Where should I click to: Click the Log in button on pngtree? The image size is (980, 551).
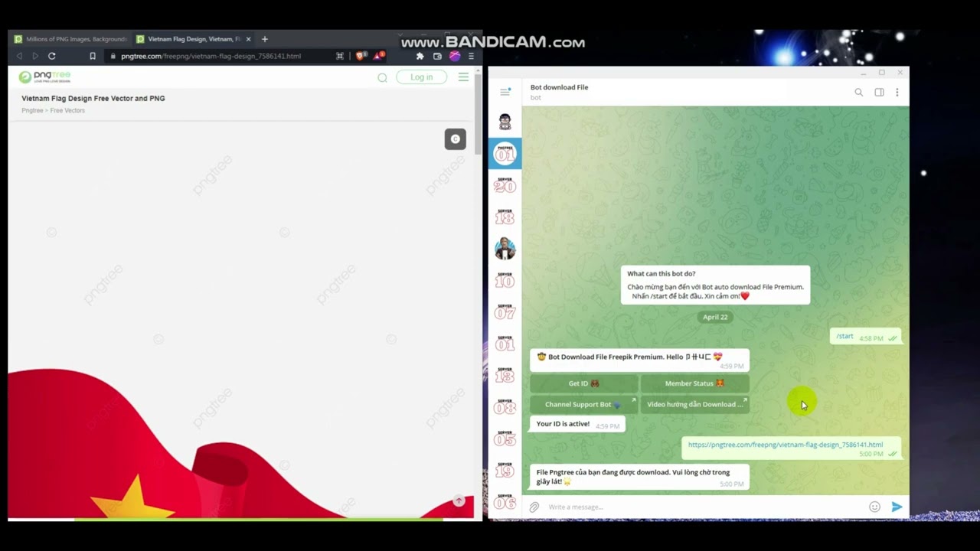point(421,77)
